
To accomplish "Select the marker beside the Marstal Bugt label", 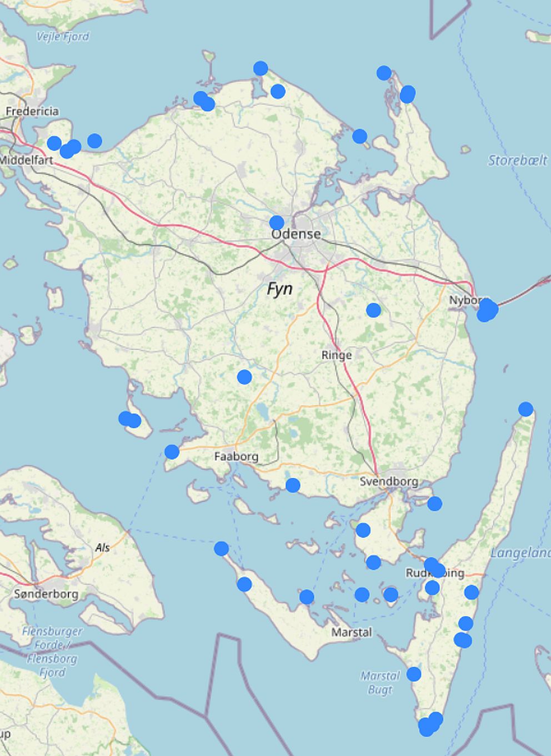I will coord(414,674).
